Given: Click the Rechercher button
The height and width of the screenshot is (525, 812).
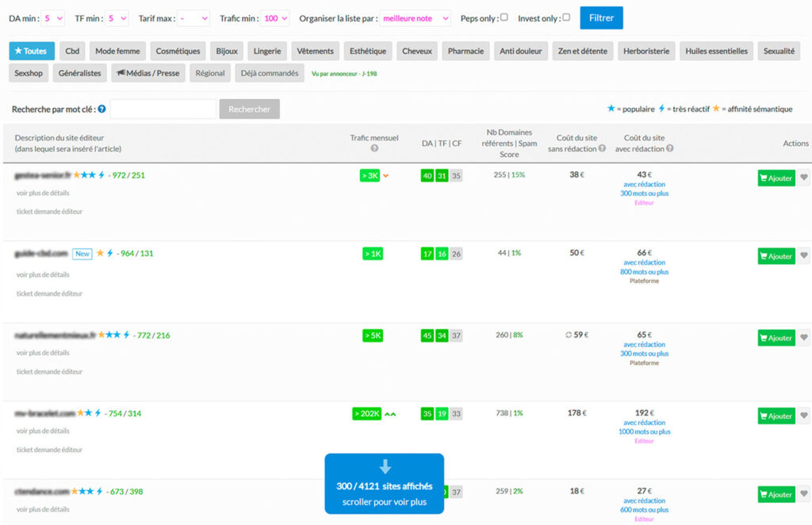Looking at the screenshot, I should [250, 109].
